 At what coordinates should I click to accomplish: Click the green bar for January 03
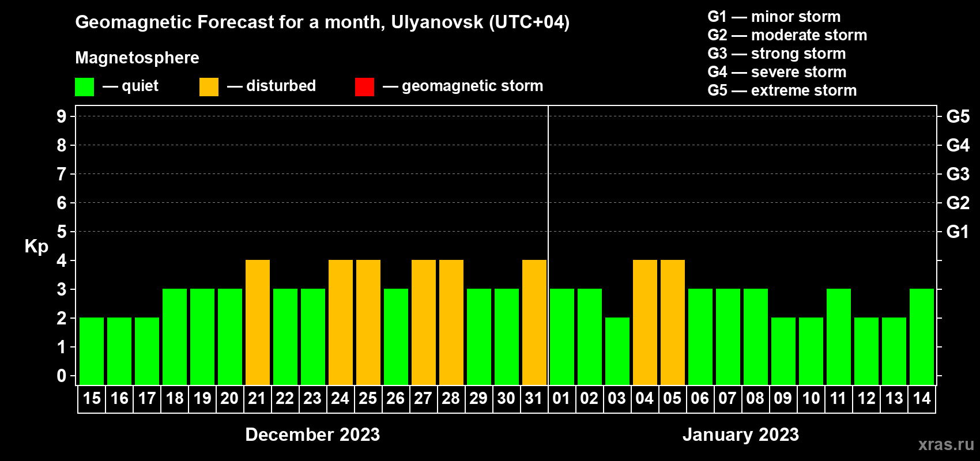[x=617, y=351]
